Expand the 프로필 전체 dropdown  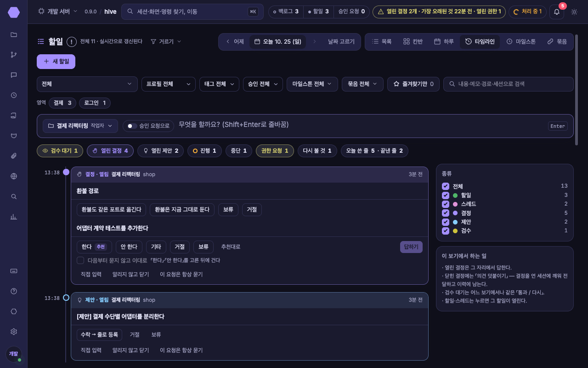169,84
